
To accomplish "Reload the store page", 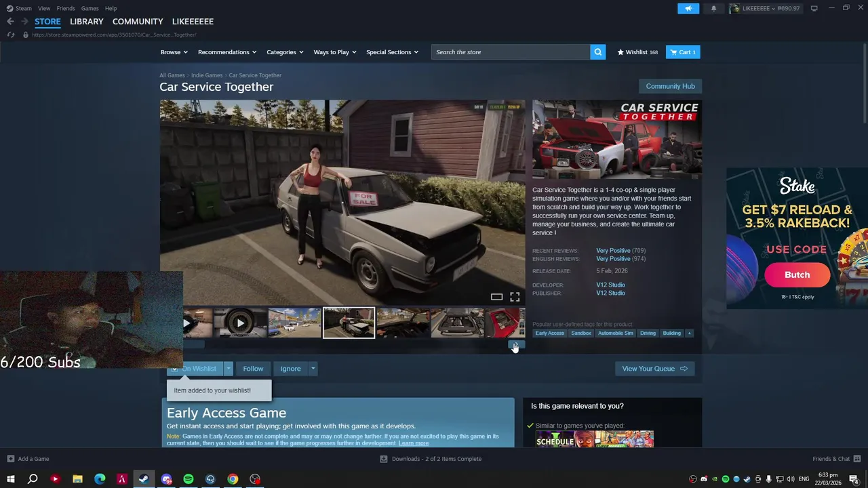I will 10,35.
